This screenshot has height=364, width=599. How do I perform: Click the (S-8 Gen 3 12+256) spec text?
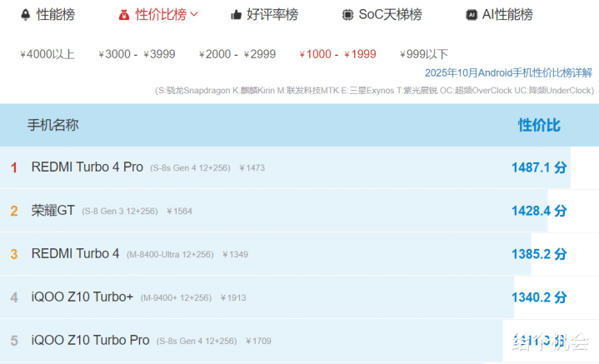click(x=120, y=212)
